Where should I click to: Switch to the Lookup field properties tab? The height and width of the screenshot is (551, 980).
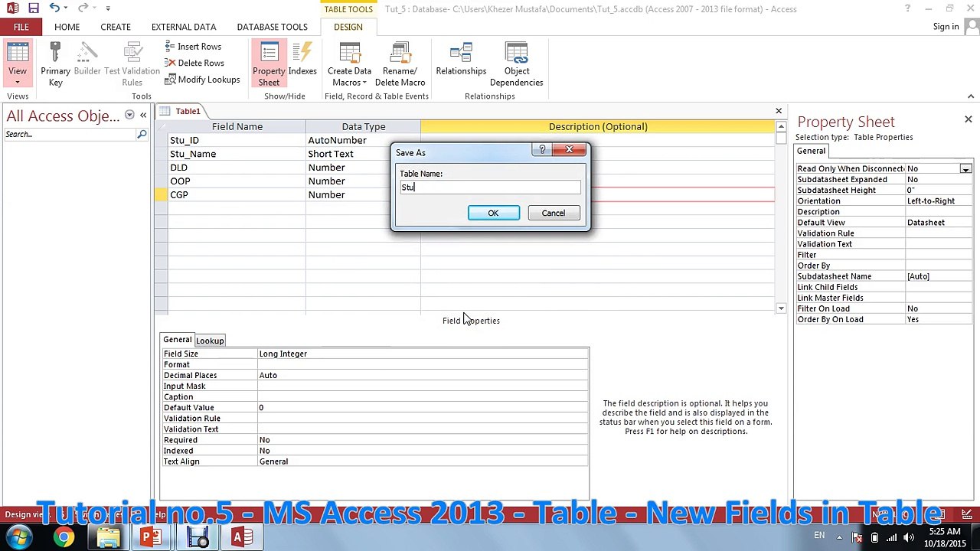click(210, 341)
